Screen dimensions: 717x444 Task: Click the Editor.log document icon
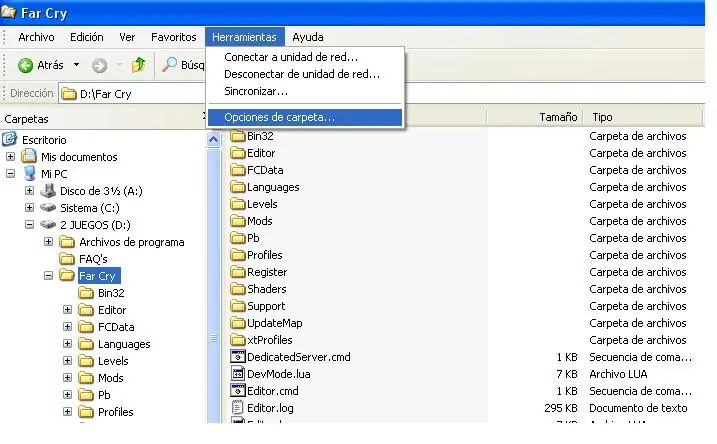click(x=237, y=407)
